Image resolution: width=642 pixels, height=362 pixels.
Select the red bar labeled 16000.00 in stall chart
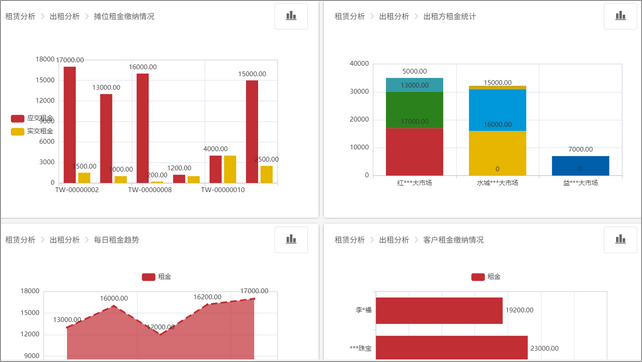[142, 128]
